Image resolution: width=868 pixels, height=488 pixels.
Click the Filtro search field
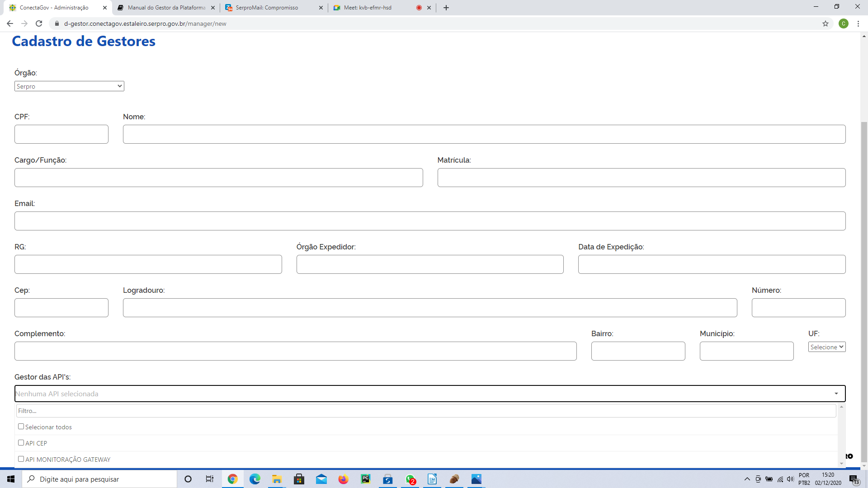426,411
